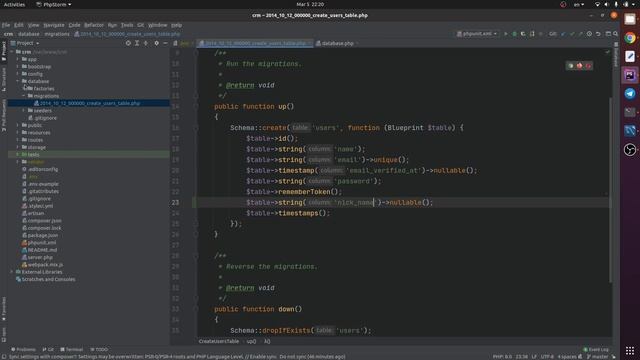Click the Git rollback icon
Viewport: 640px width, 360px height.
click(598, 34)
